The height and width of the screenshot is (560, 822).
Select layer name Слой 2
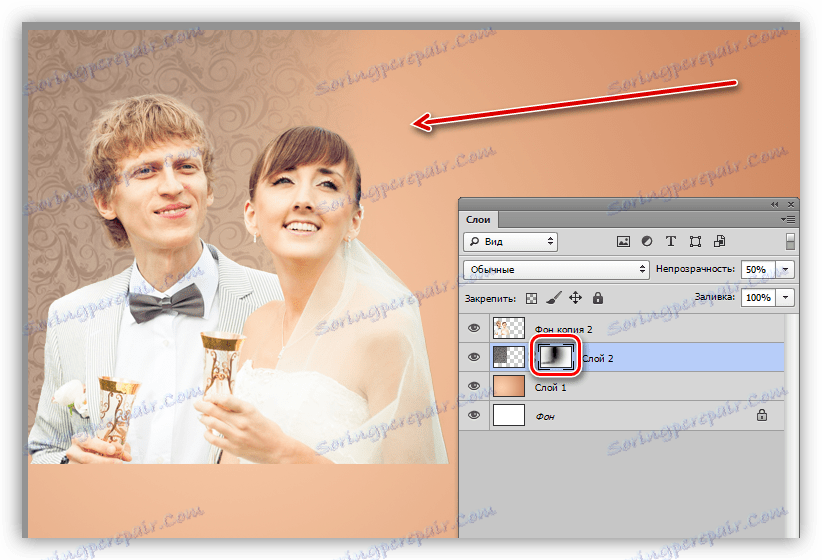click(x=598, y=359)
